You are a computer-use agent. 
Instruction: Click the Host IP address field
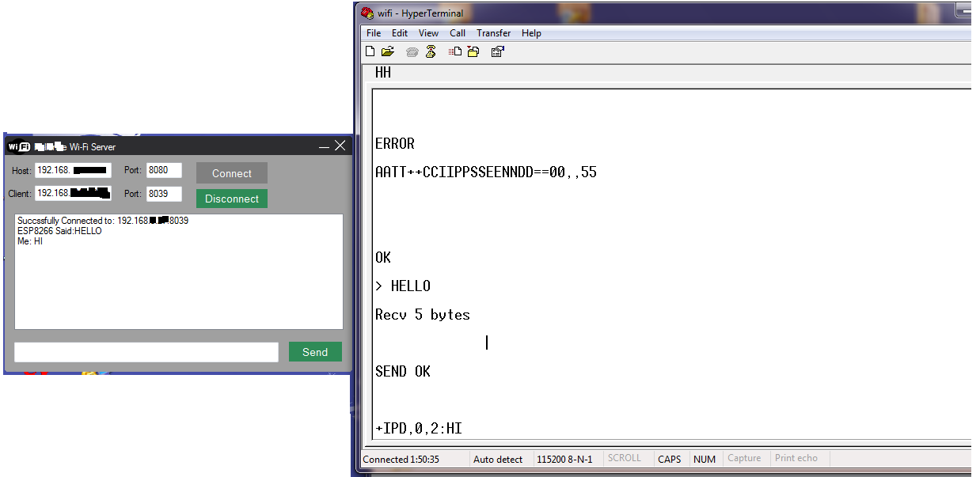[73, 170]
